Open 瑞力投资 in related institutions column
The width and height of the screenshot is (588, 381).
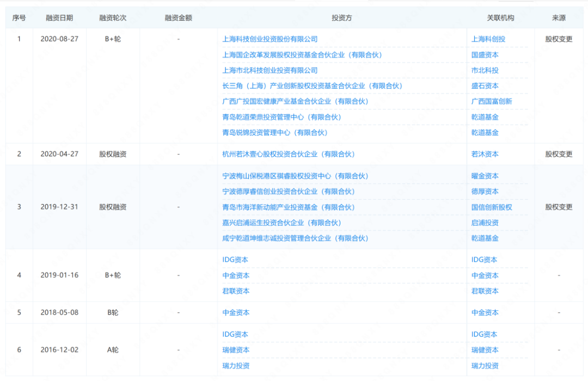click(x=485, y=366)
